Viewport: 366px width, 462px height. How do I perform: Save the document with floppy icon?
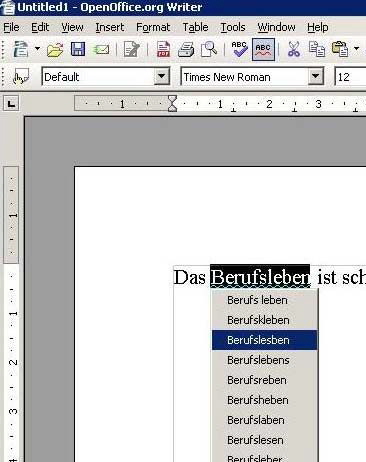[x=78, y=49]
